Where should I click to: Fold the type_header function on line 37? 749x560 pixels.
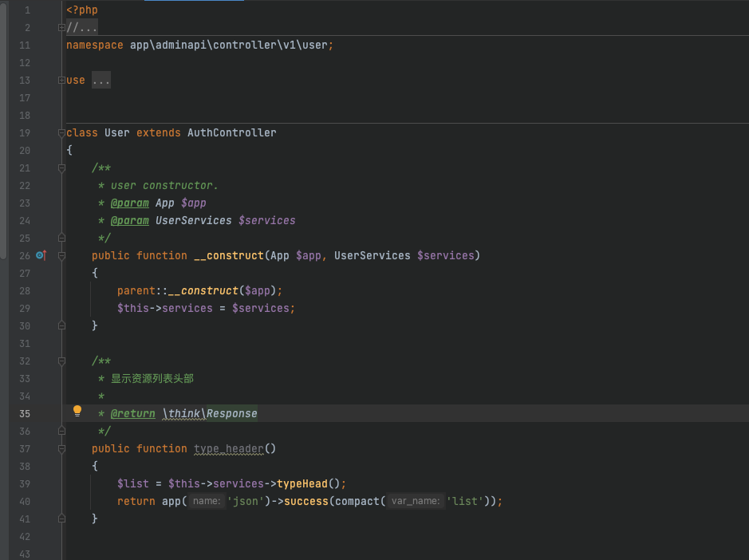click(61, 449)
